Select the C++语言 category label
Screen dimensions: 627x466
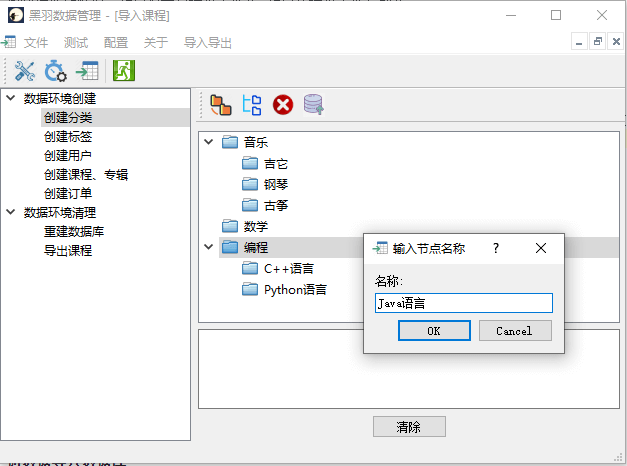point(289,269)
